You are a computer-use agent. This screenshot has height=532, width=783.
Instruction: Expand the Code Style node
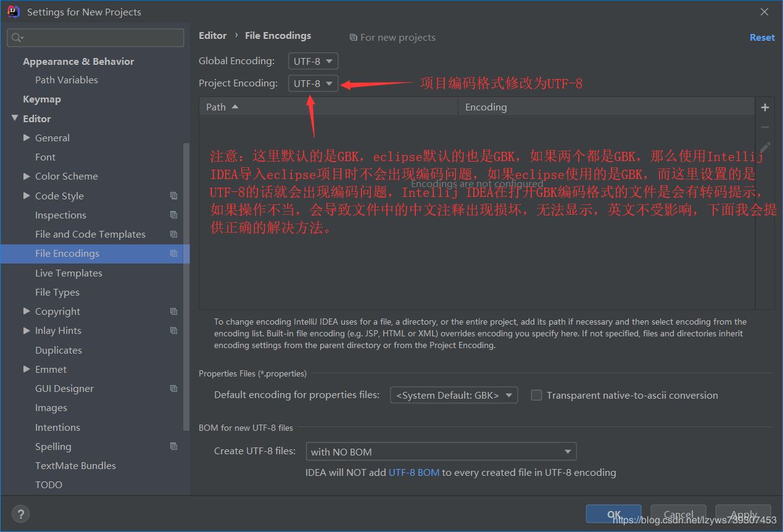(27, 196)
